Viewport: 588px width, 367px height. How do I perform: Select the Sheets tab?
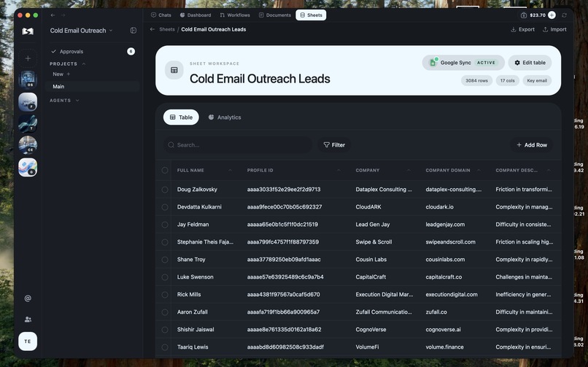311,15
